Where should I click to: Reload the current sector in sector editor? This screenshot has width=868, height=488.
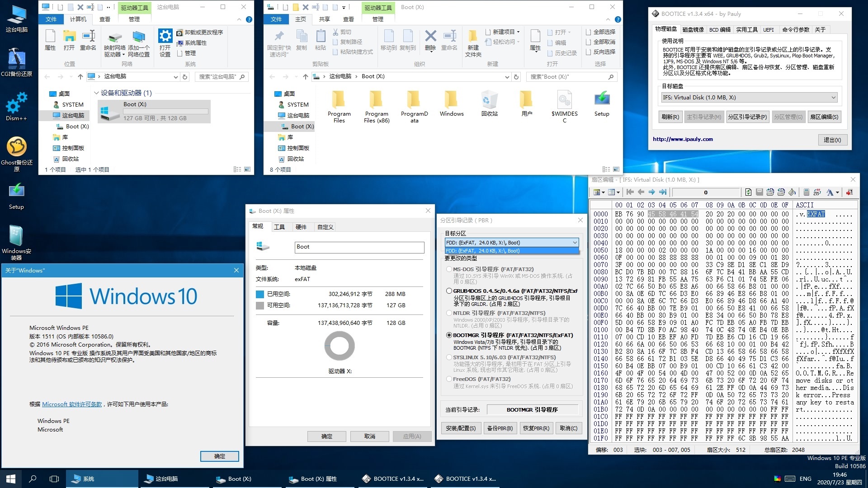tap(748, 192)
